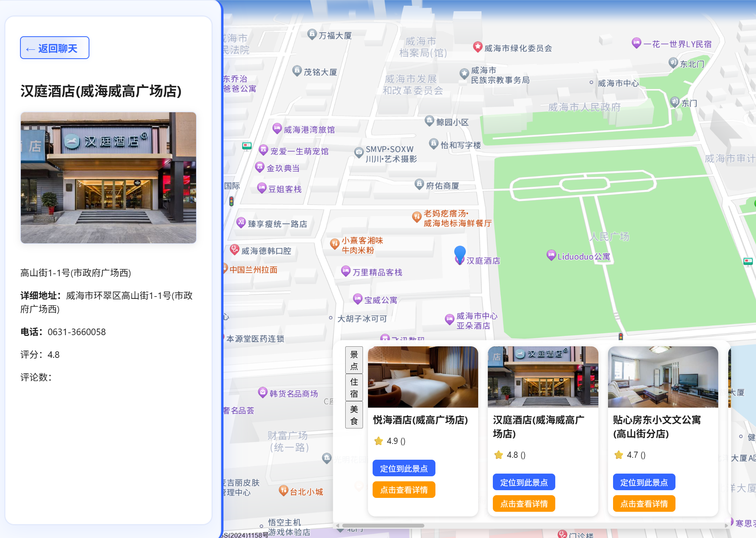Image resolution: width=756 pixels, height=538 pixels.
Task: Click the 威海德韩口腔 dental clinic marker
Action: coord(234,250)
